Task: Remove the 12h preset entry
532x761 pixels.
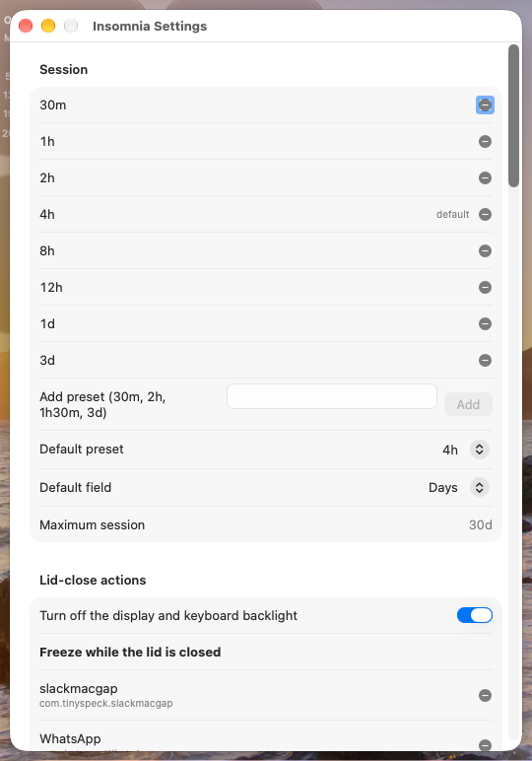Action: 485,287
